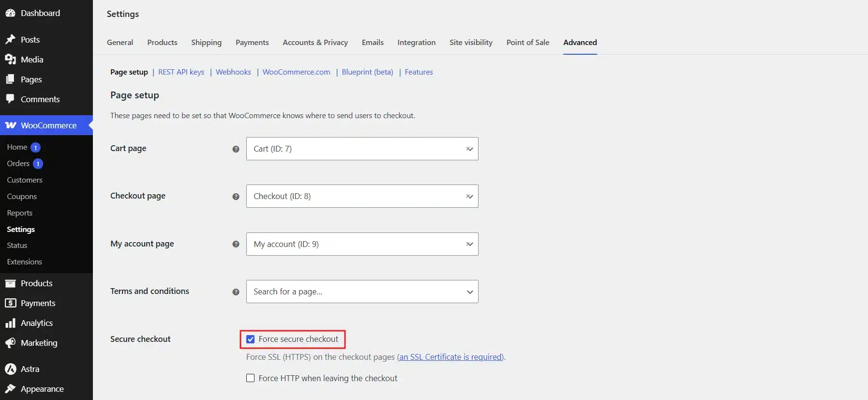
Task: Click the notification badge next to Home
Action: tap(35, 147)
